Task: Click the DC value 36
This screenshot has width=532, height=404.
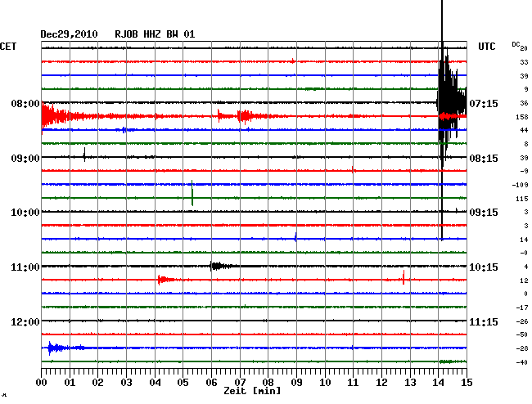Action: [524, 103]
